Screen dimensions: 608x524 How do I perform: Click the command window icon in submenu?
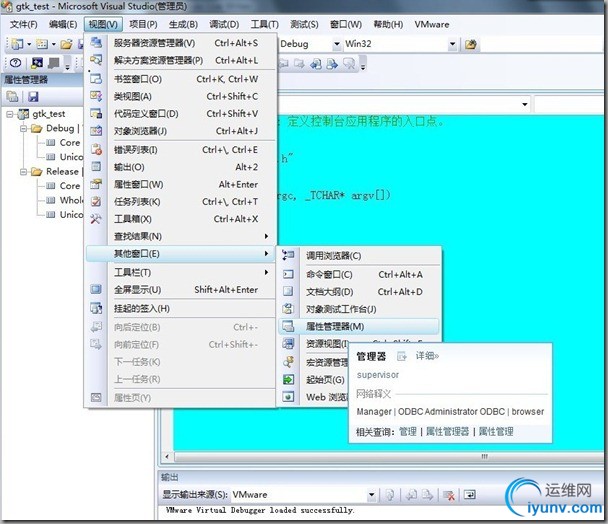(x=288, y=274)
